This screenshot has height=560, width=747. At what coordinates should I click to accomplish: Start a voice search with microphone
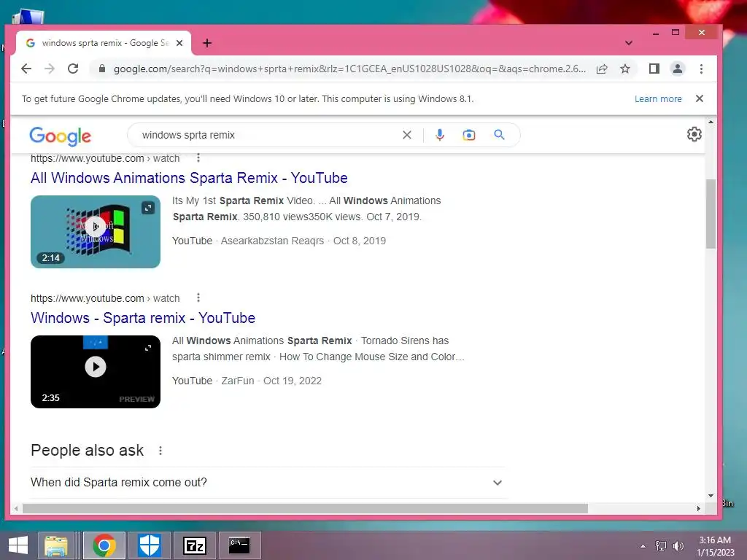pos(440,135)
